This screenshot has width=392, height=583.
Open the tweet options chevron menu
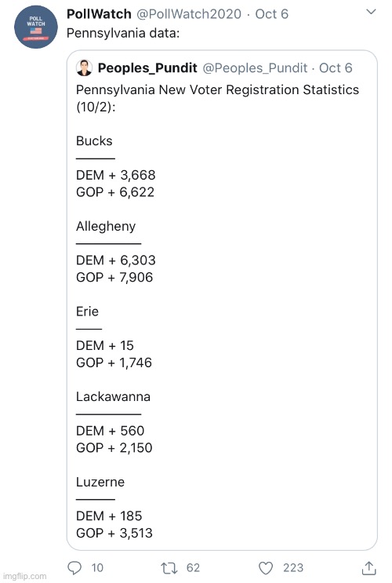click(371, 12)
